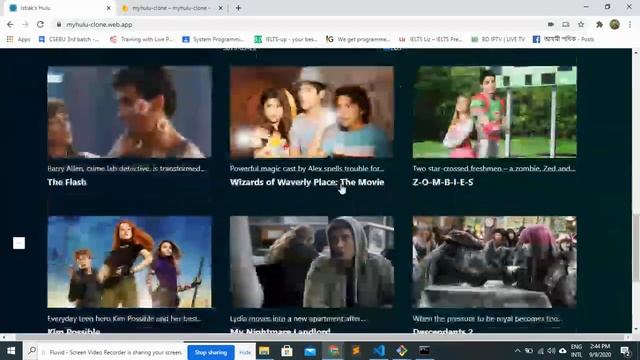Open the System Programmi... bookmark
Screen dimensions: 640x360
coord(213,39)
